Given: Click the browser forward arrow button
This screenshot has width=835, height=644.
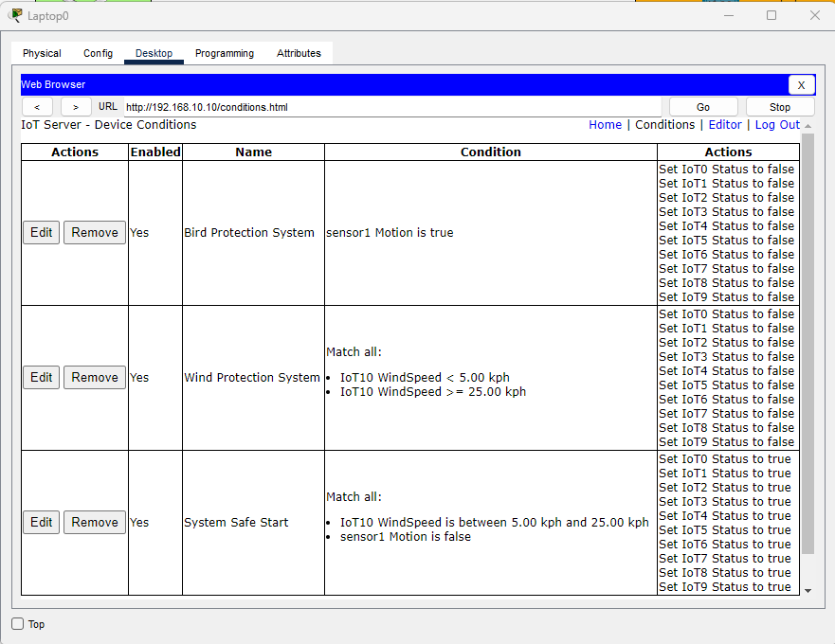Looking at the screenshot, I should point(76,107).
